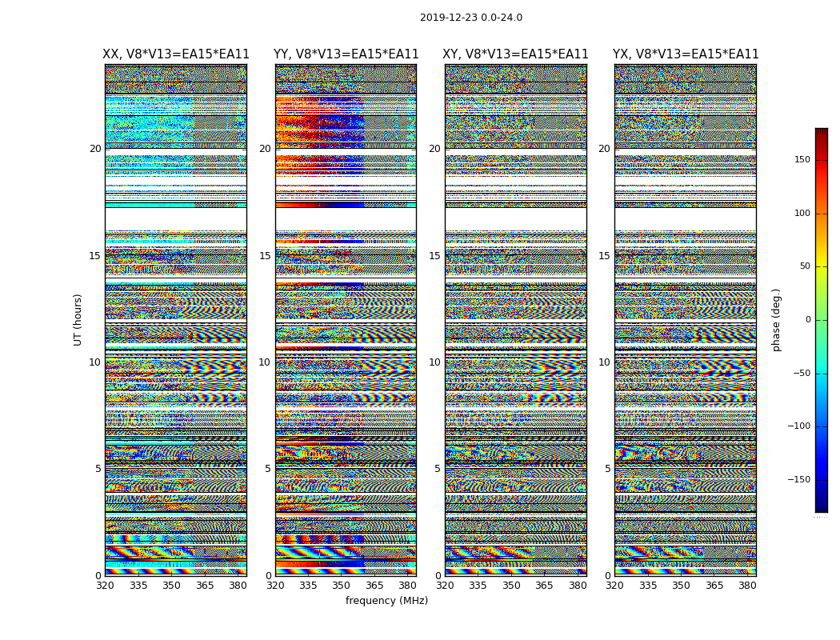Image resolution: width=840 pixels, height=640 pixels.
Task: Click the "5" hour tick of XY panel
Action: [x=438, y=469]
